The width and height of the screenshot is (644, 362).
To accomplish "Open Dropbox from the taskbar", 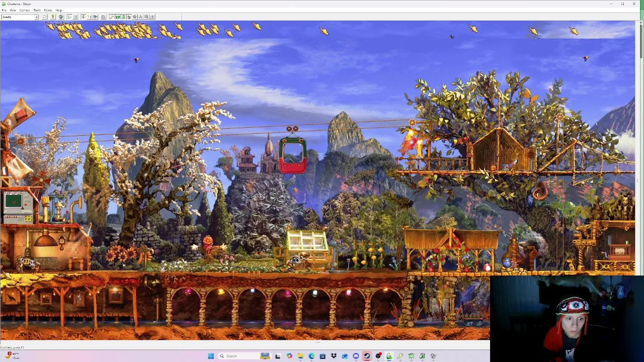I will pos(334,356).
